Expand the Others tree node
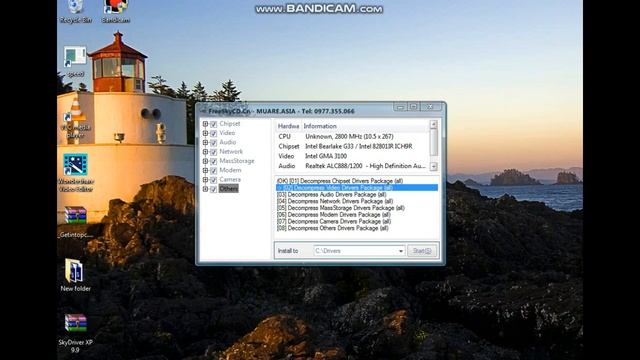 click(x=205, y=189)
